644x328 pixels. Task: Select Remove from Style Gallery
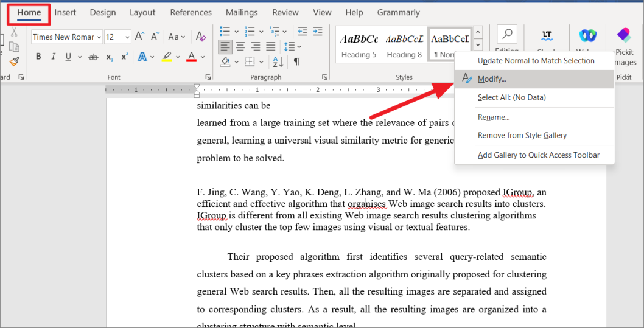pyautogui.click(x=522, y=136)
